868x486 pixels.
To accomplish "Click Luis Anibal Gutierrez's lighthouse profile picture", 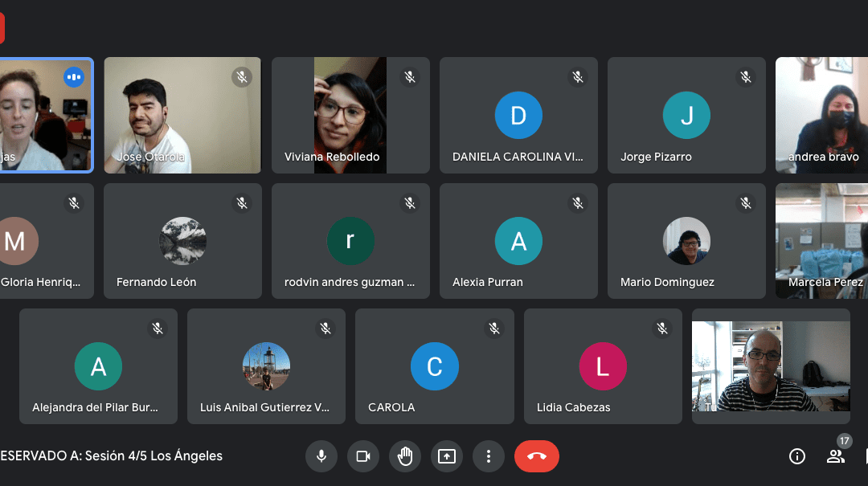I will click(x=266, y=366).
